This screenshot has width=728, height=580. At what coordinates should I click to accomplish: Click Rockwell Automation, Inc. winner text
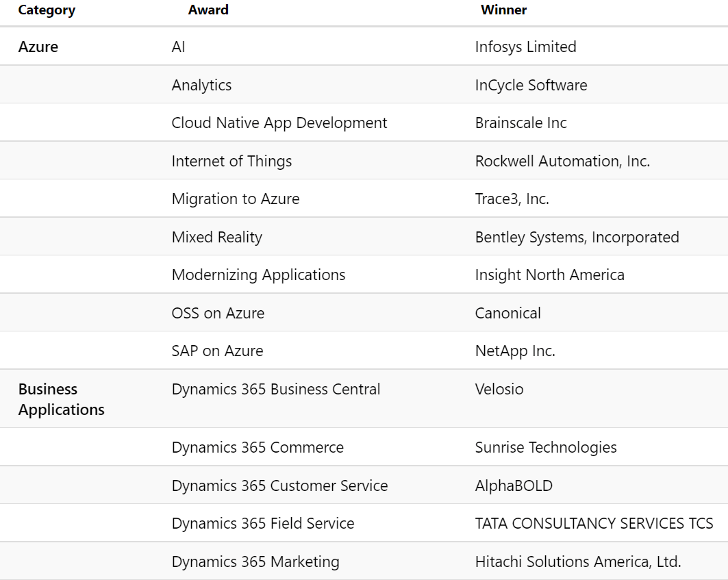coord(562,161)
